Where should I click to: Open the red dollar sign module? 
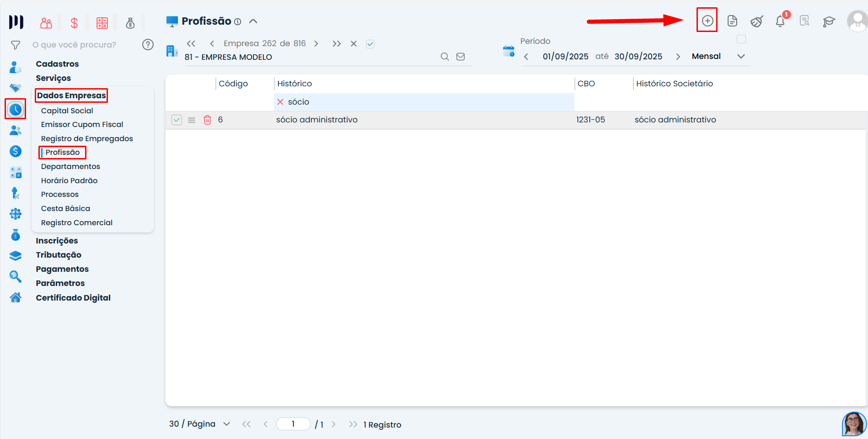coord(74,23)
